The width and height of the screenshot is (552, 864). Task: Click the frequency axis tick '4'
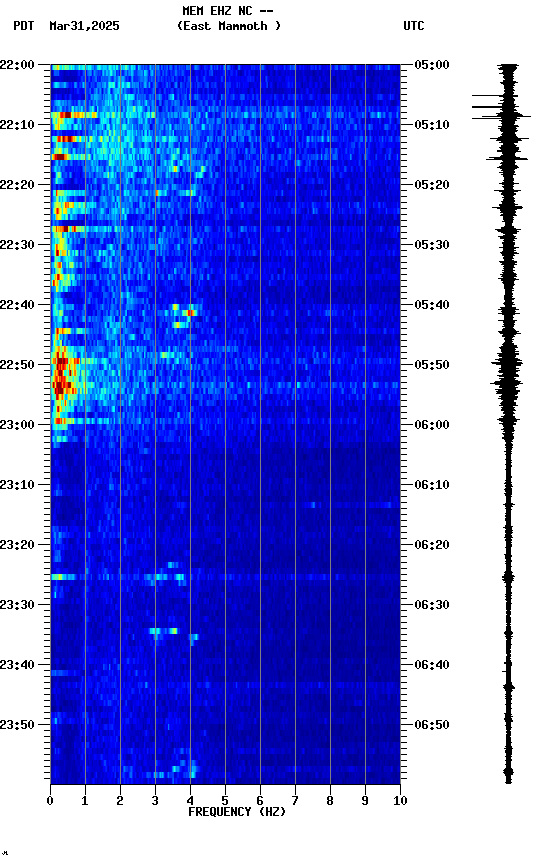click(190, 801)
